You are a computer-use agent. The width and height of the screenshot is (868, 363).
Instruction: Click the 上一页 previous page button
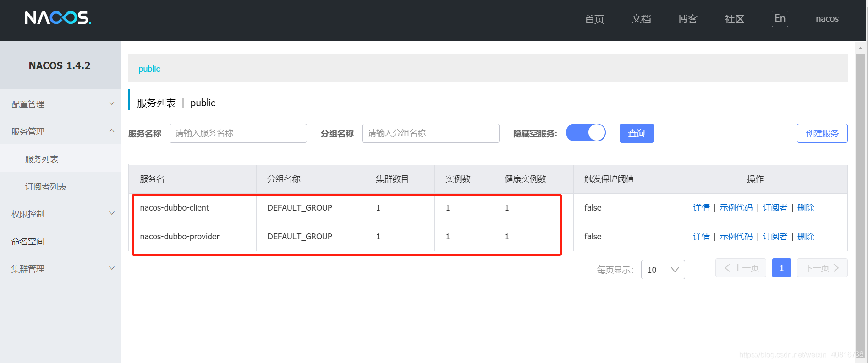click(x=741, y=268)
